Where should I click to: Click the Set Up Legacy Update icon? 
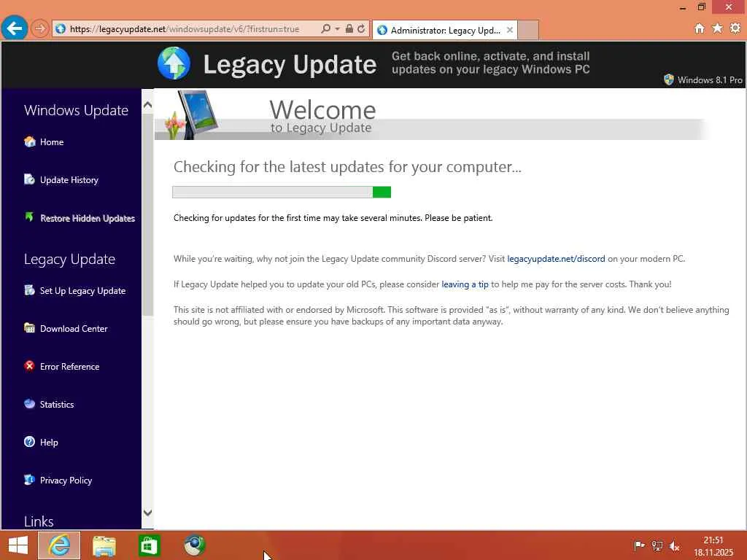point(29,290)
